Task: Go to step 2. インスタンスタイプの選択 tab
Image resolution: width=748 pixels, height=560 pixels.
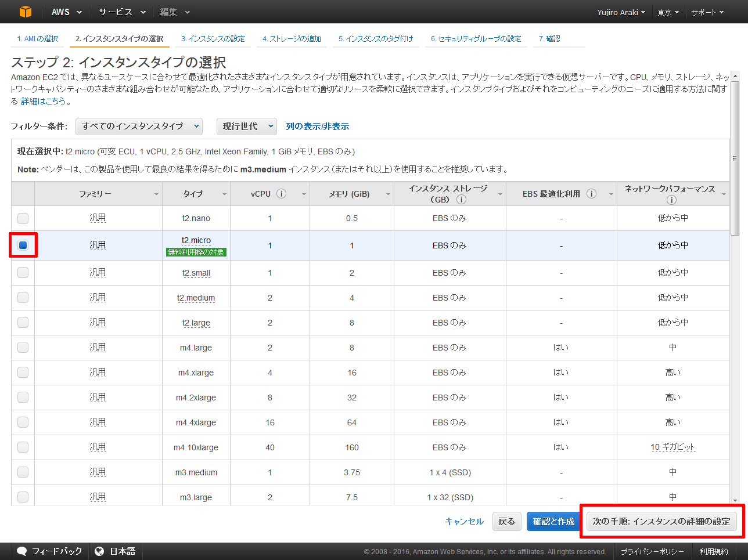Action: tap(120, 39)
